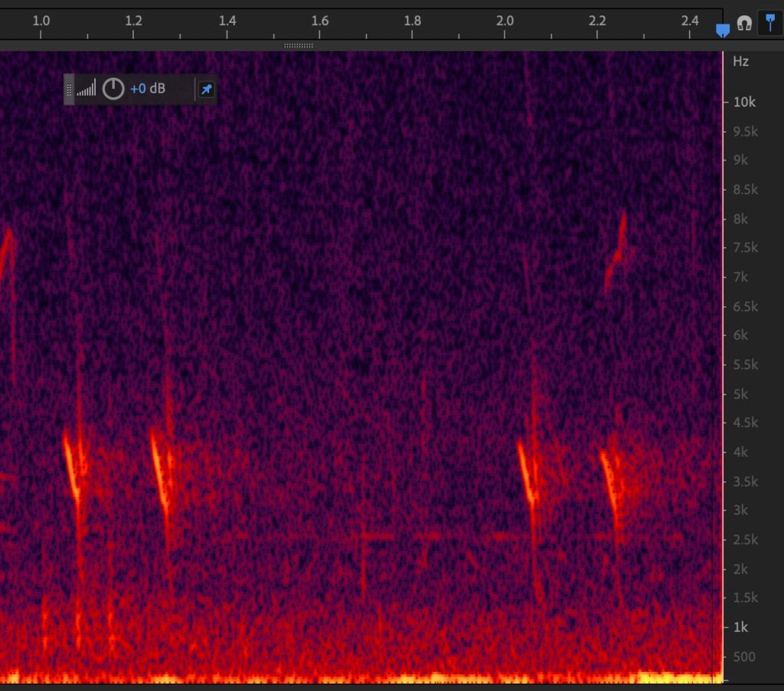Click the 9.5k label on frequency scale
Viewport: 784px width, 691px height.
click(x=746, y=132)
